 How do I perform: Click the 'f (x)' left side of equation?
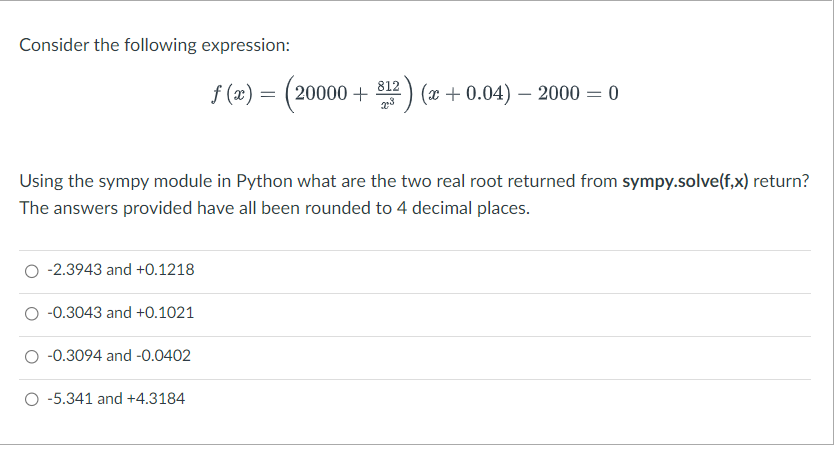pos(232,94)
